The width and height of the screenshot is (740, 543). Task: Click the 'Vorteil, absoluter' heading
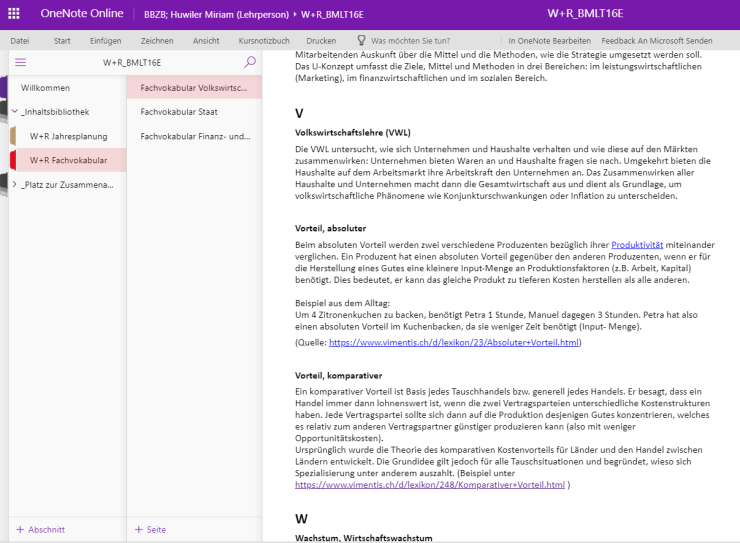click(x=330, y=228)
